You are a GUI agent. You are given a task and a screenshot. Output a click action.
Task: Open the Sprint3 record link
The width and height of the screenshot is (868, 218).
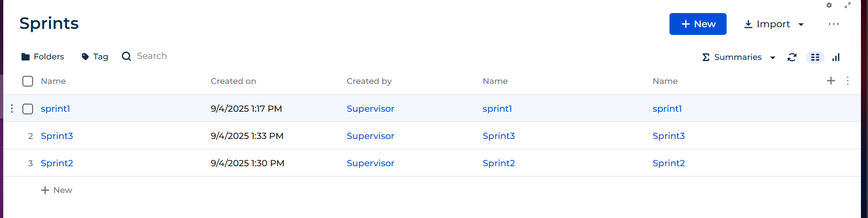click(x=57, y=136)
